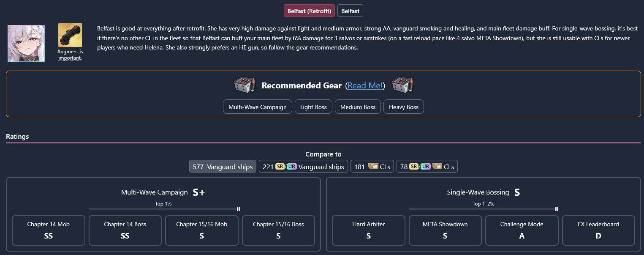Show Heavy Boss gear recommendations
644x255 pixels.
pyautogui.click(x=404, y=107)
